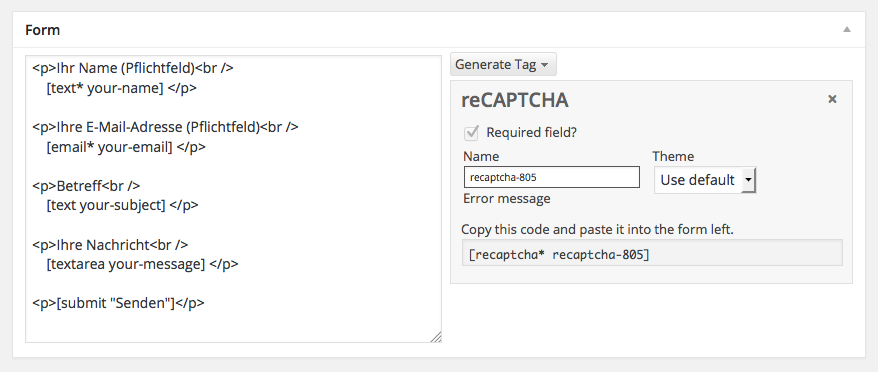Toggle the Required field checkbox
The width and height of the screenshot is (878, 372).
point(471,133)
